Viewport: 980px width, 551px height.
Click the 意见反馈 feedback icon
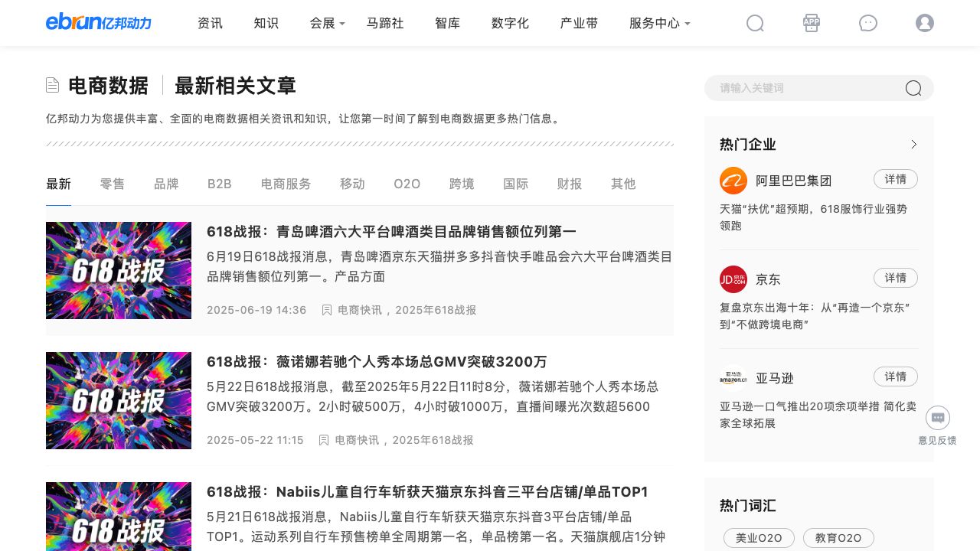pos(938,419)
